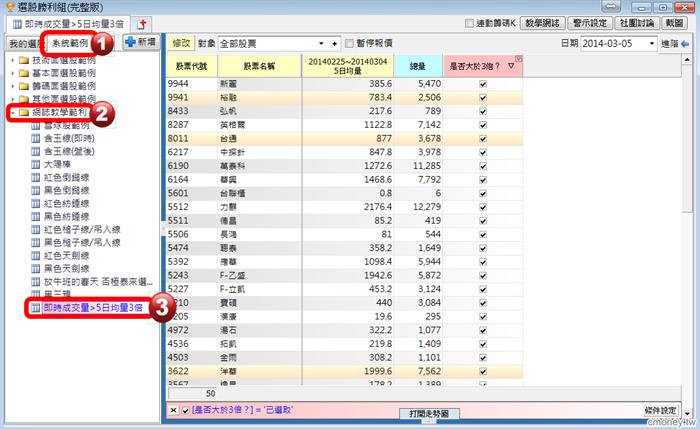Image resolution: width=700 pixels, height=429 pixels.
Task: Uncheck the checkbox in row 8433
Action: [x=483, y=111]
